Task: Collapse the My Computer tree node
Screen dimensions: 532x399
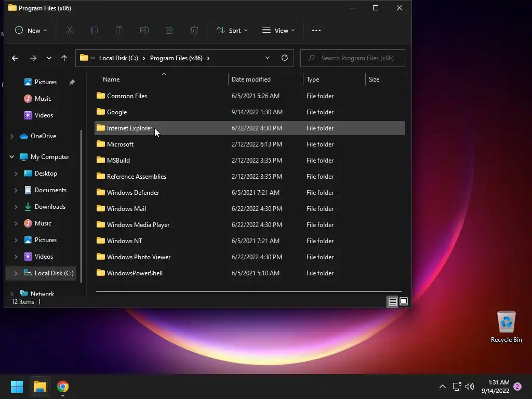Action: pos(12,157)
